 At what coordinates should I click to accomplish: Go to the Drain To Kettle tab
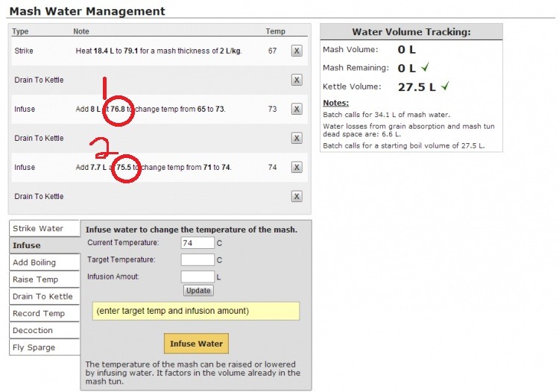pyautogui.click(x=44, y=297)
